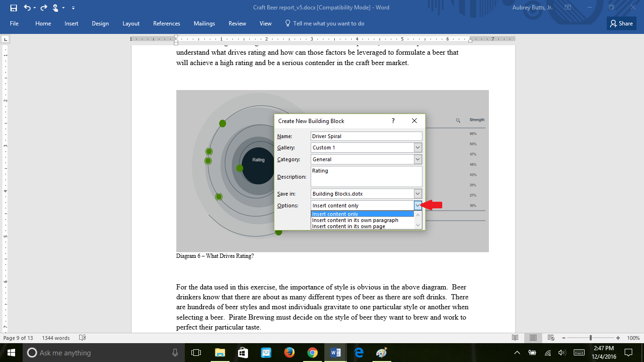Open Microsoft Edge from taskbar

click(x=359, y=353)
